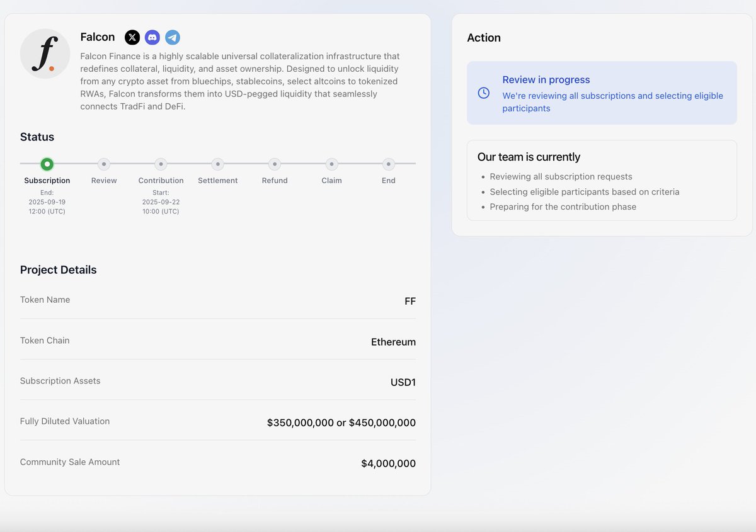The width and height of the screenshot is (756, 532).
Task: Select the Review step marker
Action: click(x=104, y=164)
